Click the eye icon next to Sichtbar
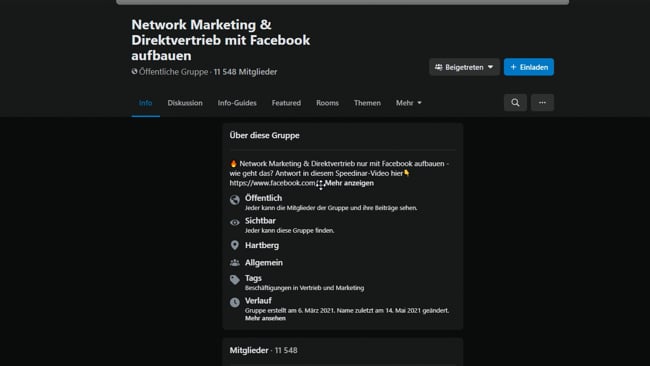This screenshot has width=650, height=366. click(235, 223)
